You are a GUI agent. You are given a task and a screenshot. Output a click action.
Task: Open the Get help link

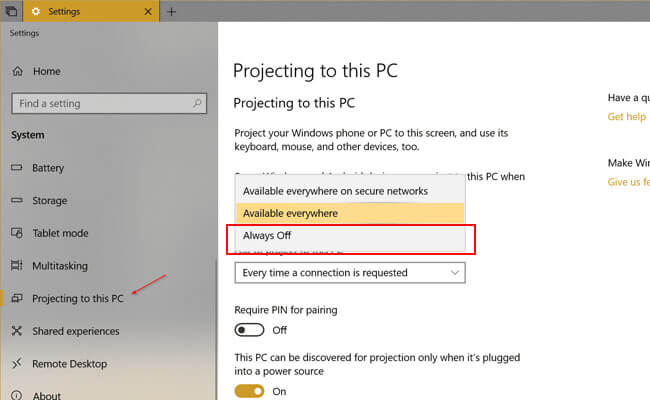click(x=626, y=117)
